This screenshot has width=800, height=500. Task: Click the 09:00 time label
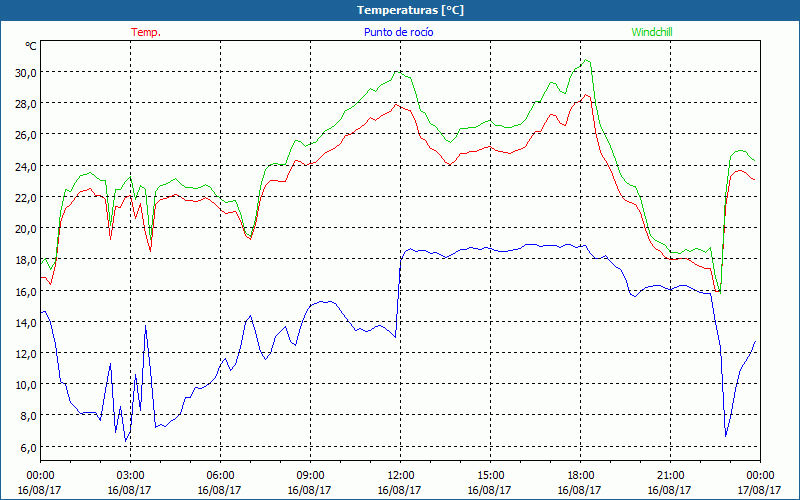tap(310, 475)
